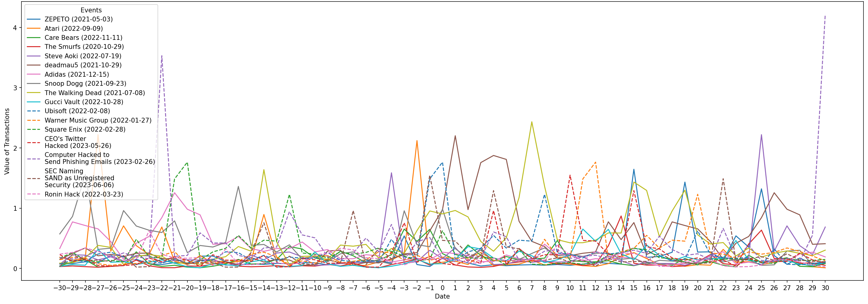The width and height of the screenshot is (868, 304).
Task: Click the 'Value of Transactions' y-axis label
Action: 7,141
